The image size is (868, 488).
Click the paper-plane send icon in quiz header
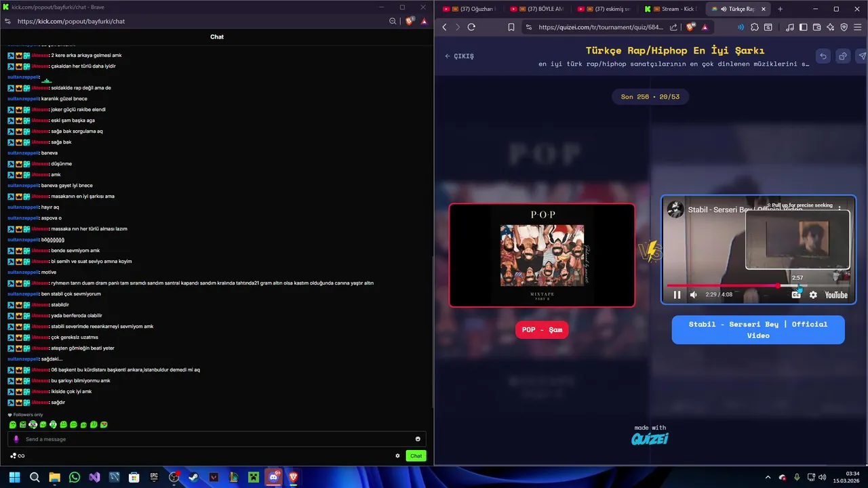point(862,56)
